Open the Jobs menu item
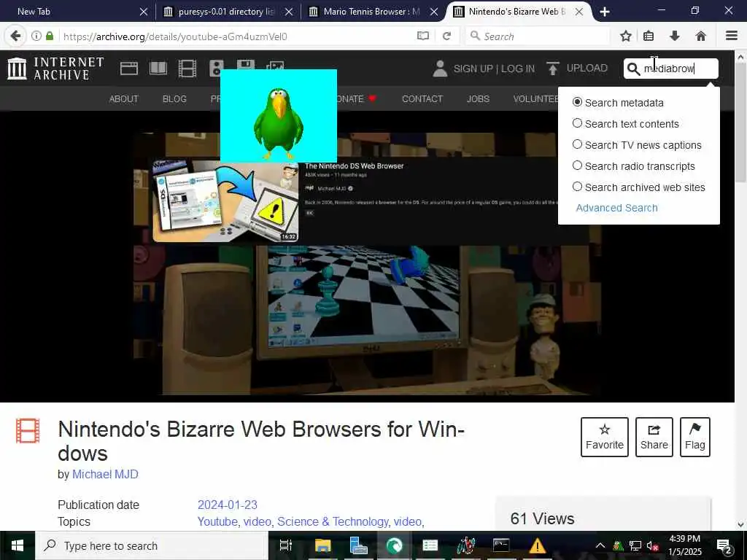Screen dimensions: 747x560 pos(478,98)
